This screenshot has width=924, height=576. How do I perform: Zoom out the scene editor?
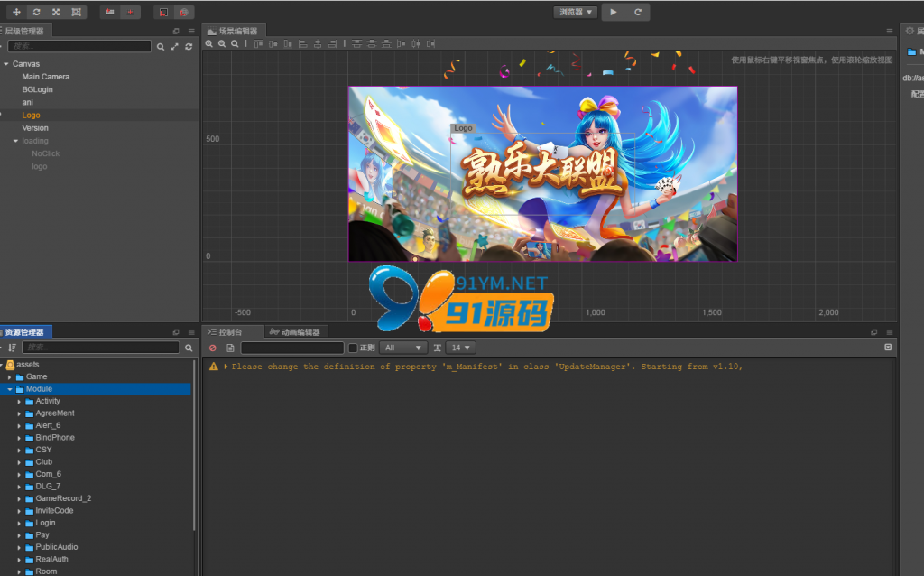coord(222,43)
